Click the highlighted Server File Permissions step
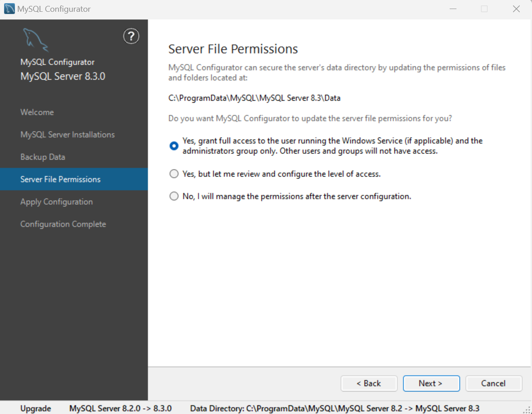Viewport: 532px width, 414px height. (60, 179)
